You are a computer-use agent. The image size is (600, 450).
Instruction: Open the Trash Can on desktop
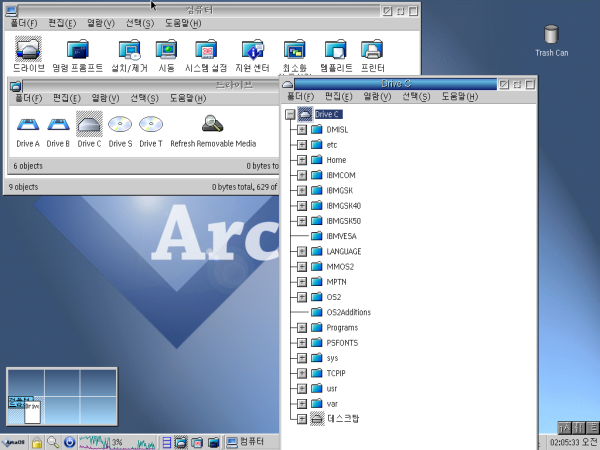click(x=551, y=36)
